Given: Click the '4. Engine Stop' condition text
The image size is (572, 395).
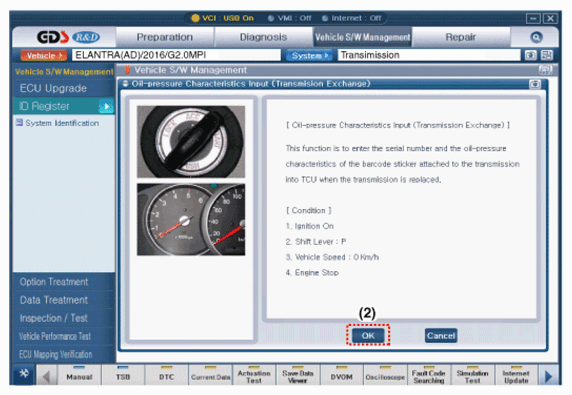Looking at the screenshot, I should (312, 272).
